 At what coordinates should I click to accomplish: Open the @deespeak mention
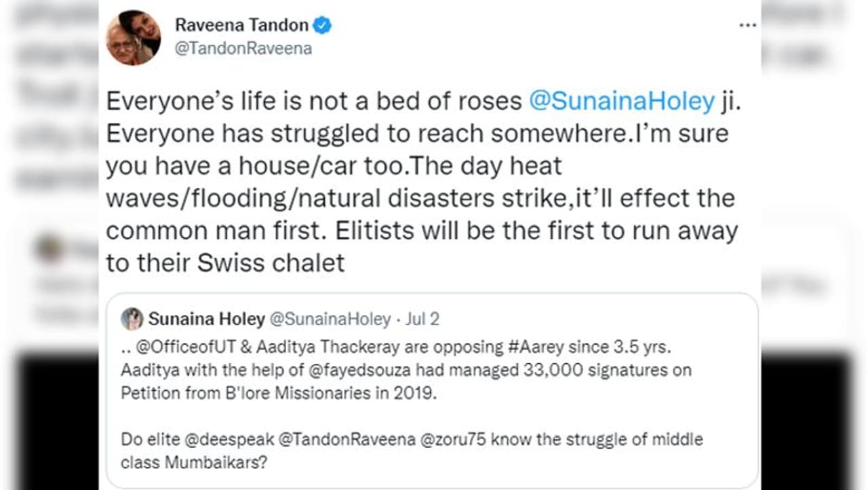pos(231,440)
